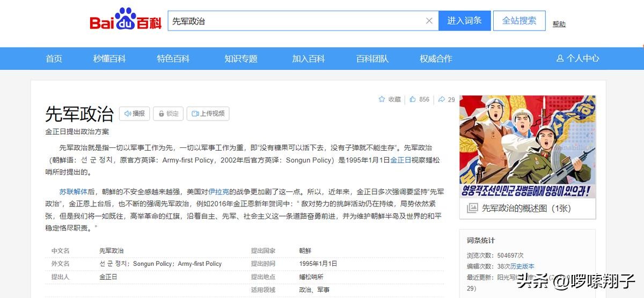
Task: Open 上传视频 video upload button
Action: [208, 114]
